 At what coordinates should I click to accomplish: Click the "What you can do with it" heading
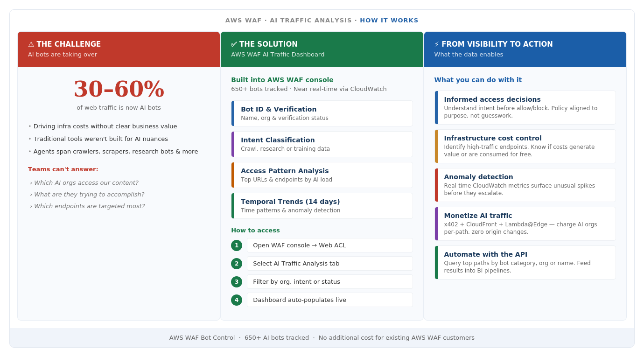coord(478,80)
